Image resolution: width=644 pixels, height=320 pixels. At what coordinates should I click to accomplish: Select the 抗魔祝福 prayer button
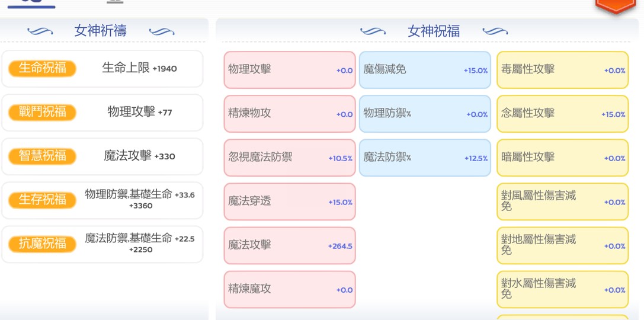pyautogui.click(x=42, y=244)
